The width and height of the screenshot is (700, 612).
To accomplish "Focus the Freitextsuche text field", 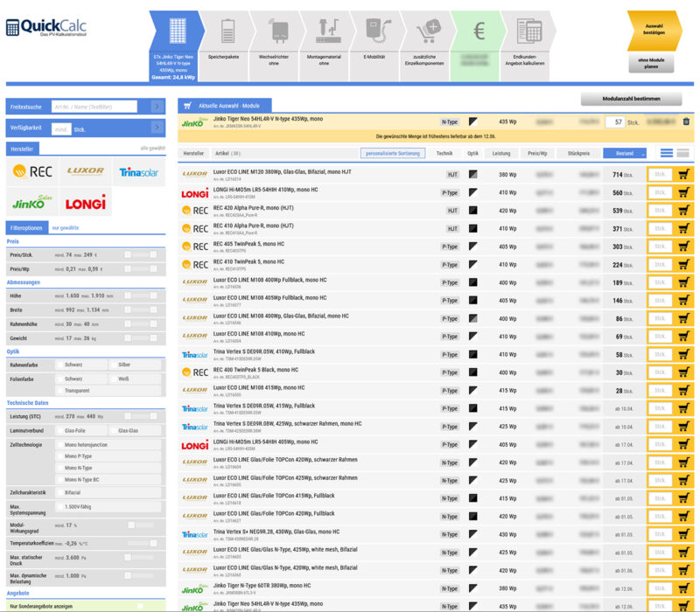I will coord(94,107).
